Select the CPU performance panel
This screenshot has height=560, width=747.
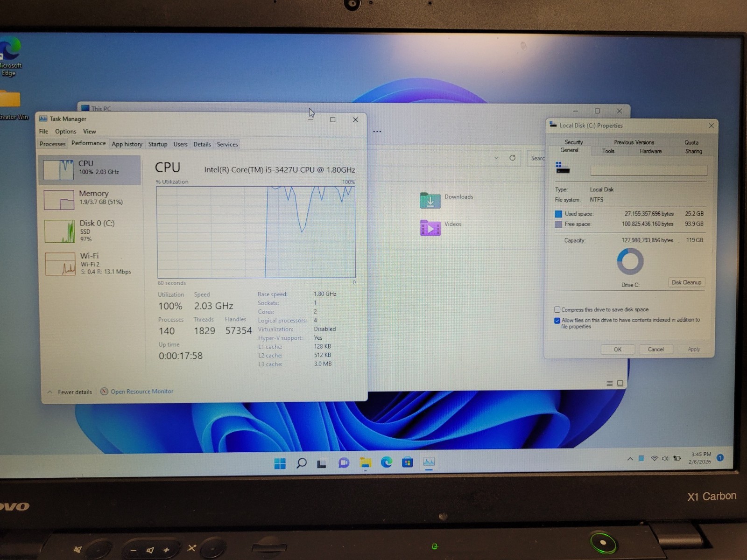coord(89,169)
